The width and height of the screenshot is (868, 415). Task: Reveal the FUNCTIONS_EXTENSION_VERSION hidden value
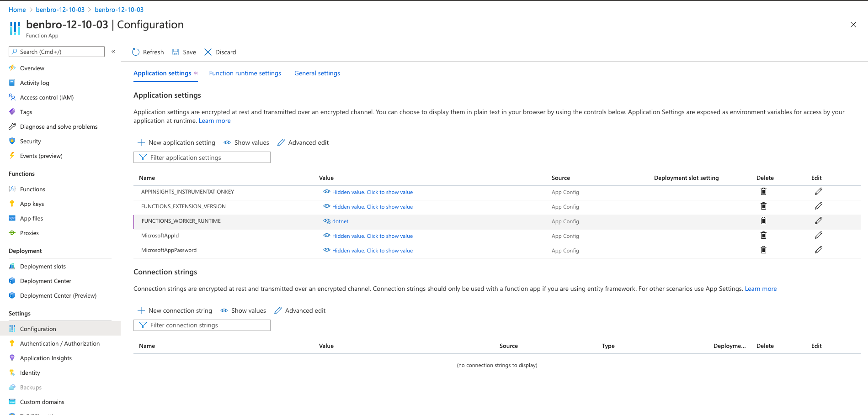tap(368, 207)
